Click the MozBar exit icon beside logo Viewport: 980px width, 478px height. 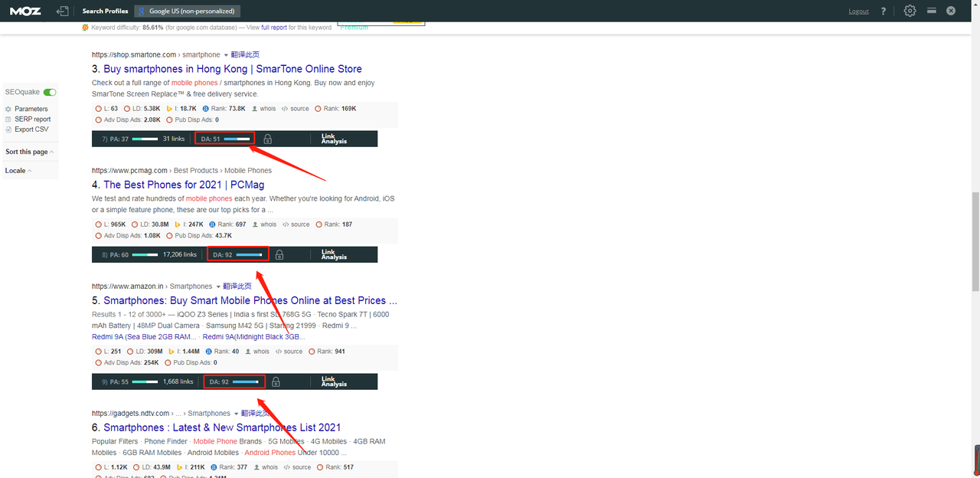[x=63, y=11]
